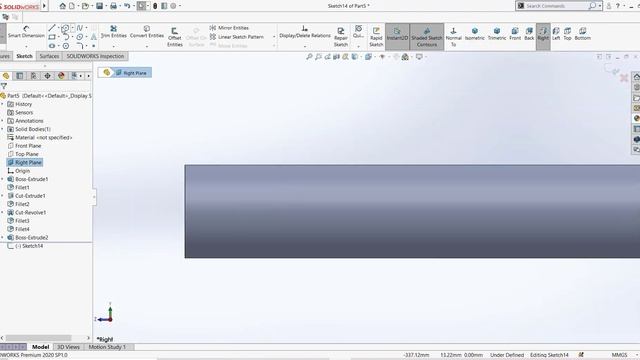This screenshot has width=640, height=360.
Task: Switch to Back view
Action: pos(529,34)
